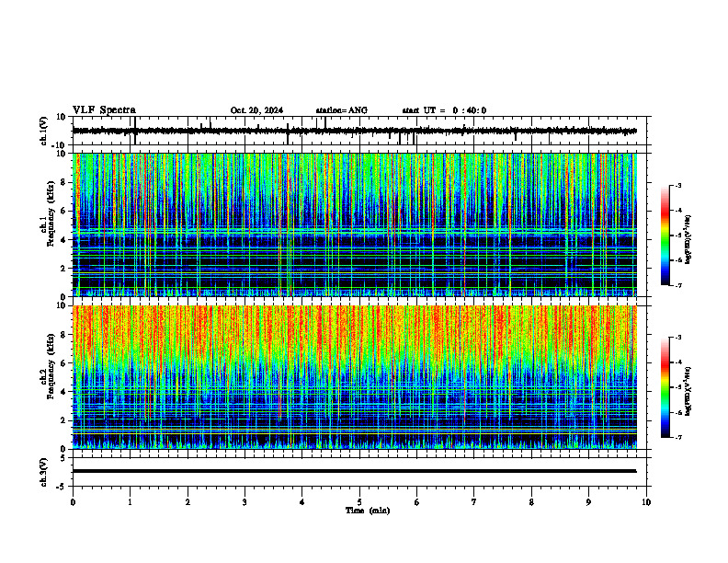Click time axis tick label "10"
Image resolution: width=728 pixels, height=563 pixels.
pyautogui.click(x=646, y=502)
